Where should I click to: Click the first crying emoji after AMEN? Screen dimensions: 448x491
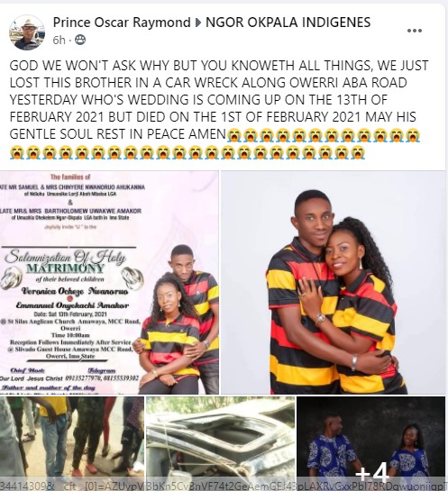pos(234,135)
